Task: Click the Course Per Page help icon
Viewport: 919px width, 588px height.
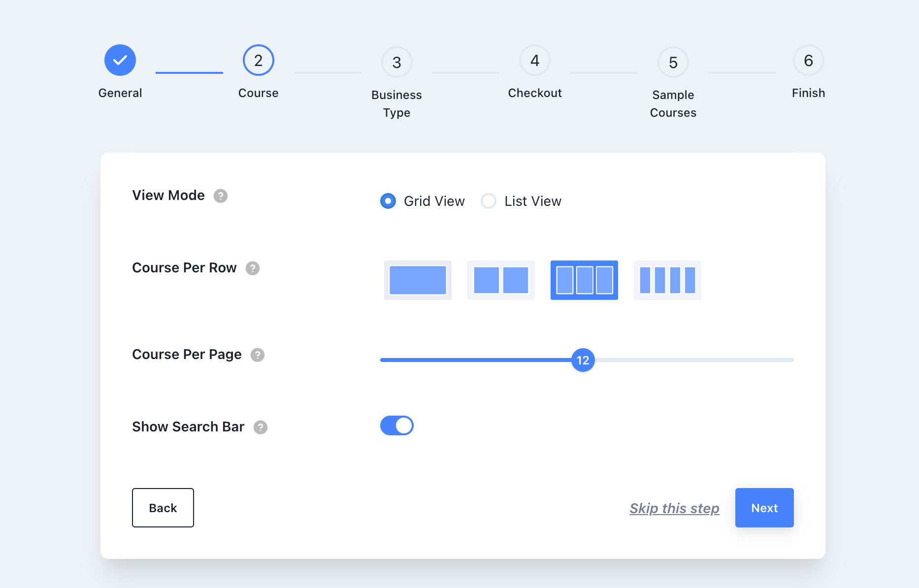Action: click(257, 355)
